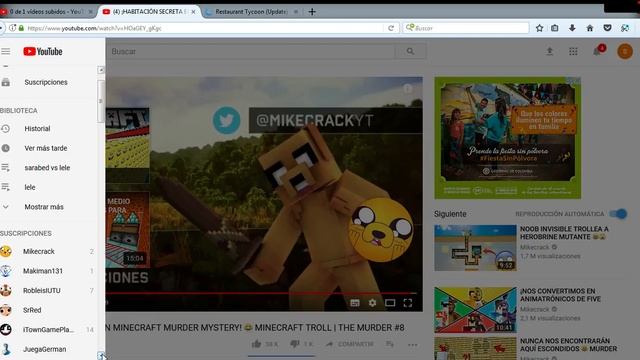Screen dimensions: 640x360
Task: Open the Mikecrack subscription channel
Action: [39, 251]
